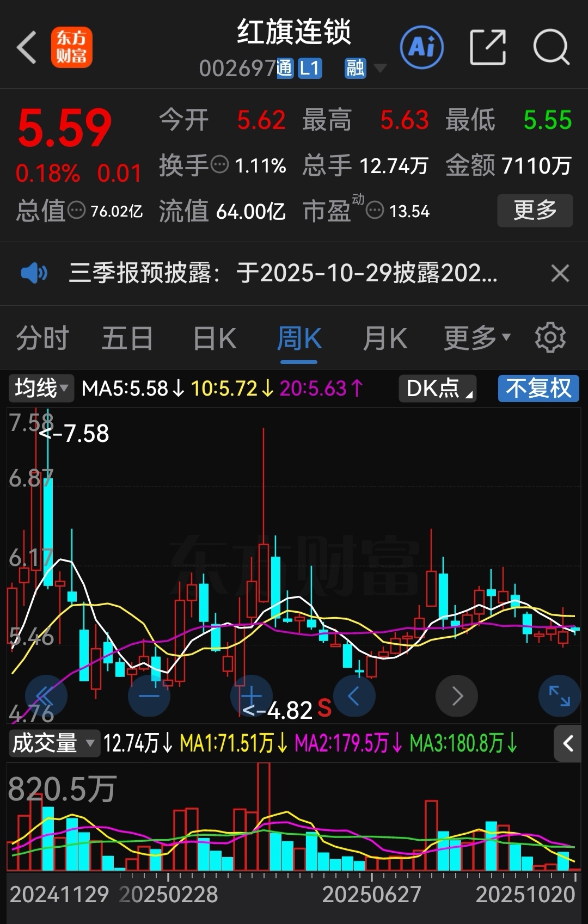The height and width of the screenshot is (924, 588).
Task: Jump chart to earliest with double-left arrow
Action: tap(46, 695)
